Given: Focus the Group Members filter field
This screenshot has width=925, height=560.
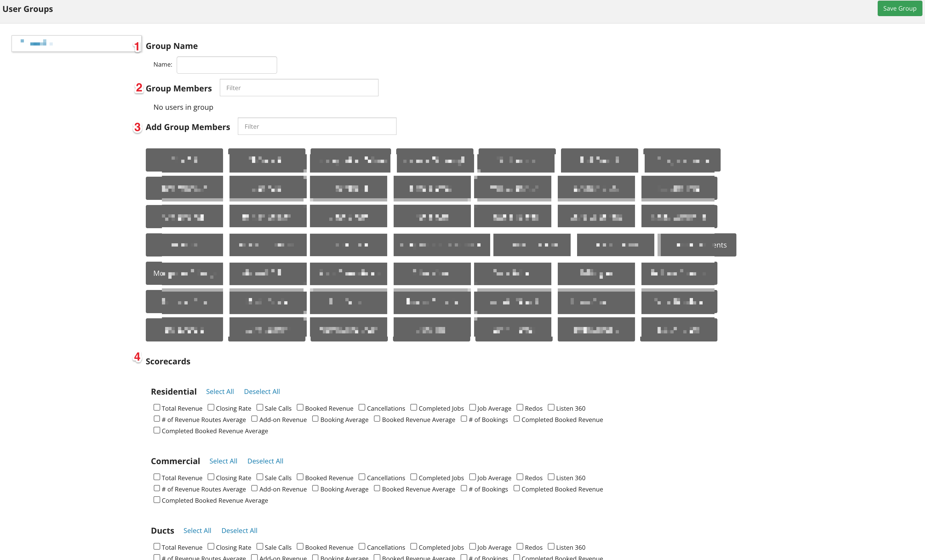Looking at the screenshot, I should (x=299, y=88).
